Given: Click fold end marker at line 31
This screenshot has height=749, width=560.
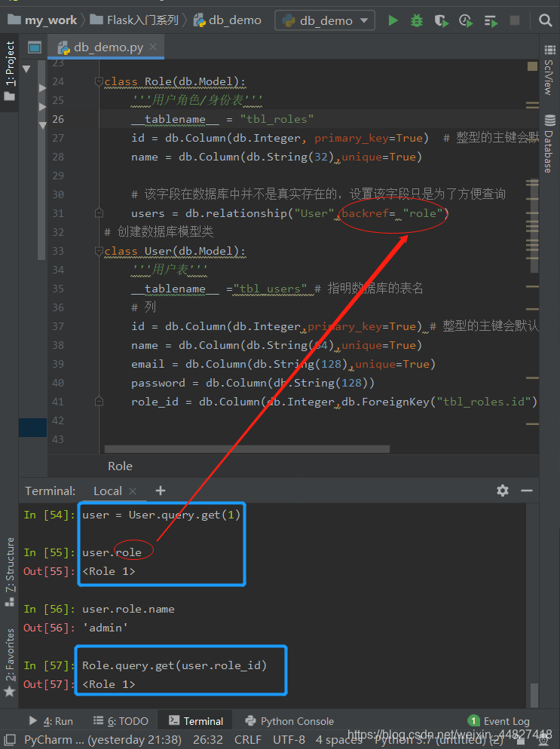Looking at the screenshot, I should [x=99, y=212].
